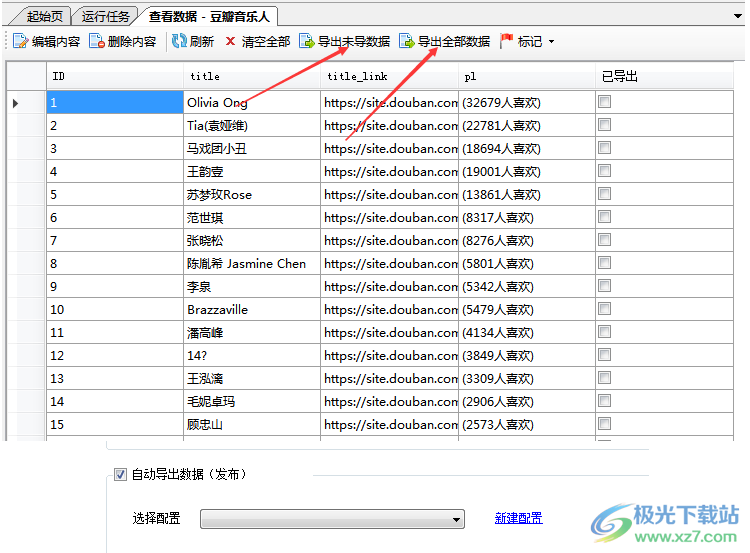Click the 编辑内容 button label
The image size is (750, 553).
click(x=56, y=42)
